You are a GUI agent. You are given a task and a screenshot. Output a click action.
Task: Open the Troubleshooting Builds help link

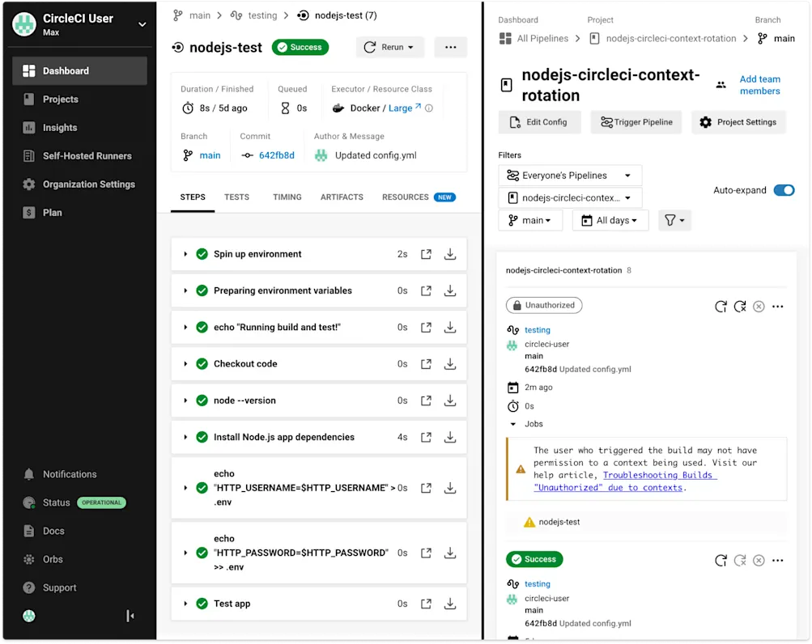point(658,475)
